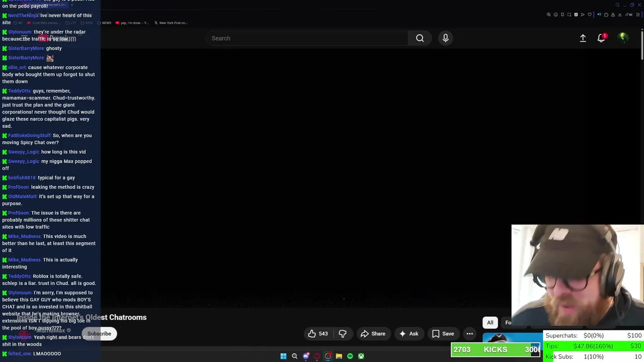Open the 'yep, i'm done' YouTube bookmark
The image size is (644, 362).
pos(132,23)
